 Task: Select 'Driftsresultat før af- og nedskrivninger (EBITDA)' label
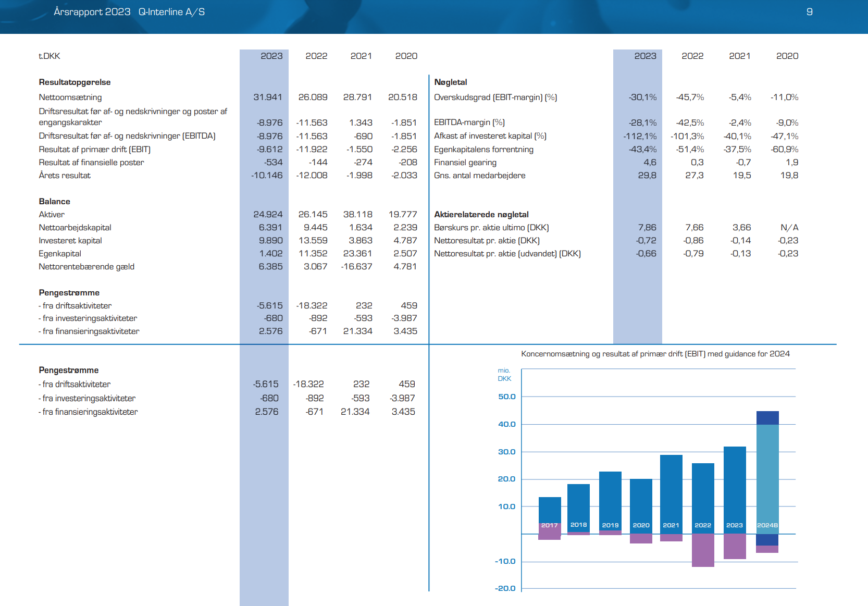(127, 135)
